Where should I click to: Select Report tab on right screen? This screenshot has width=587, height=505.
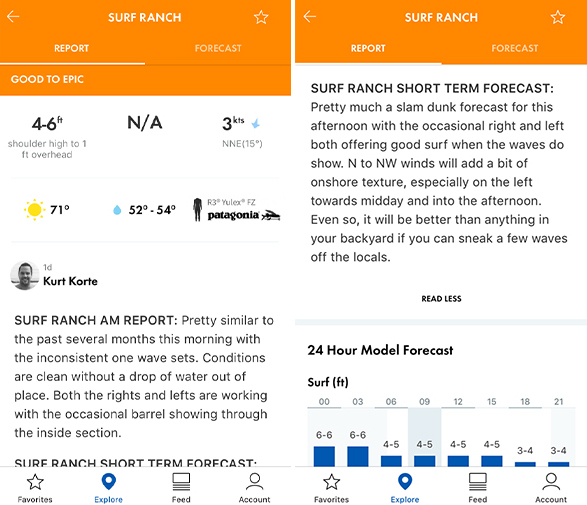pos(368,48)
